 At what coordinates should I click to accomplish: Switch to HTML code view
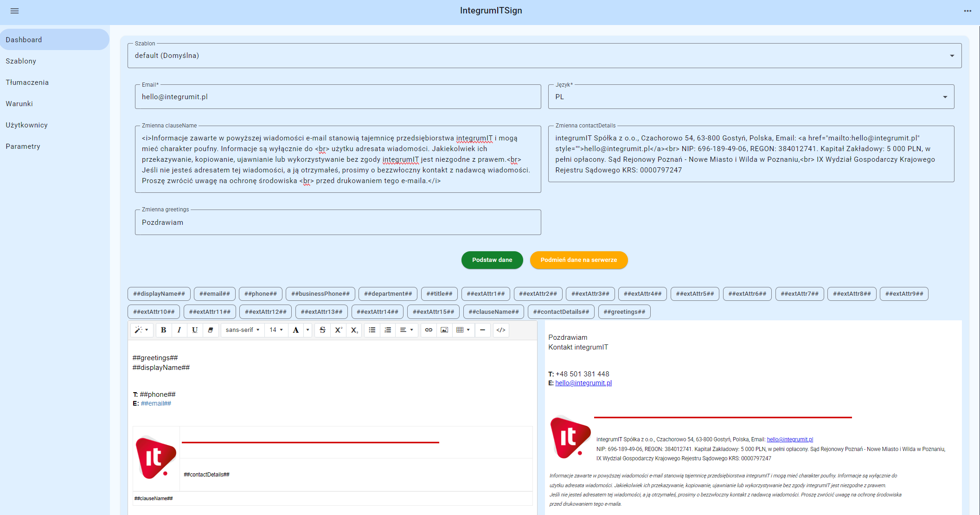pyautogui.click(x=501, y=330)
